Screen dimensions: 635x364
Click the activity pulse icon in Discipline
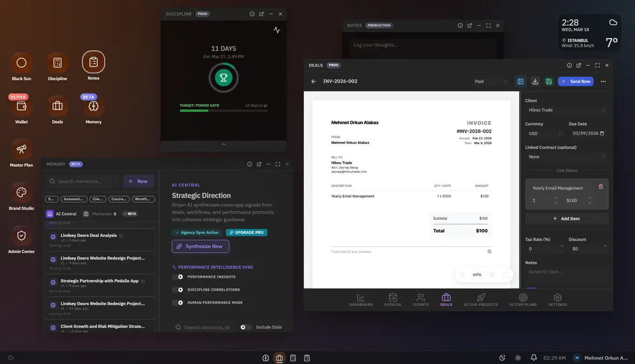pos(277,30)
